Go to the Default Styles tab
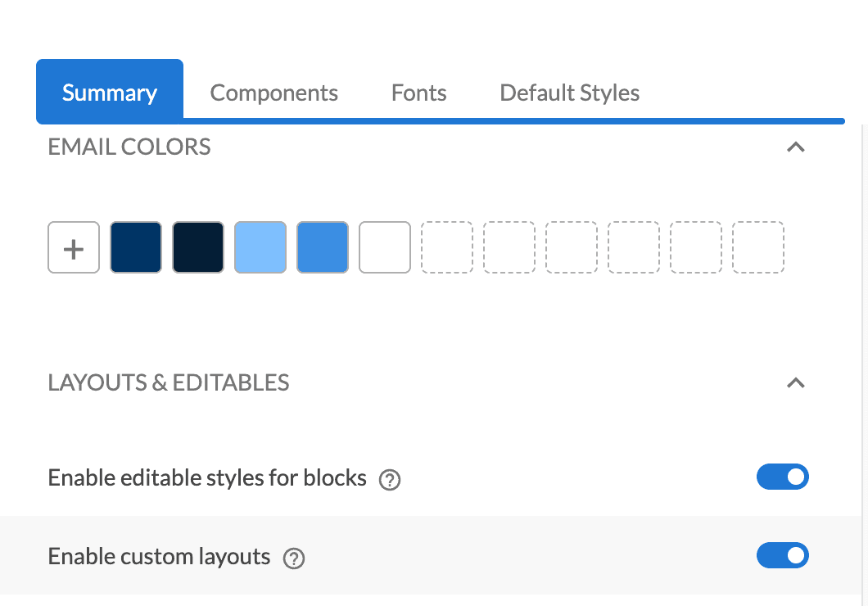Screen dimensions: 868x606 570,93
